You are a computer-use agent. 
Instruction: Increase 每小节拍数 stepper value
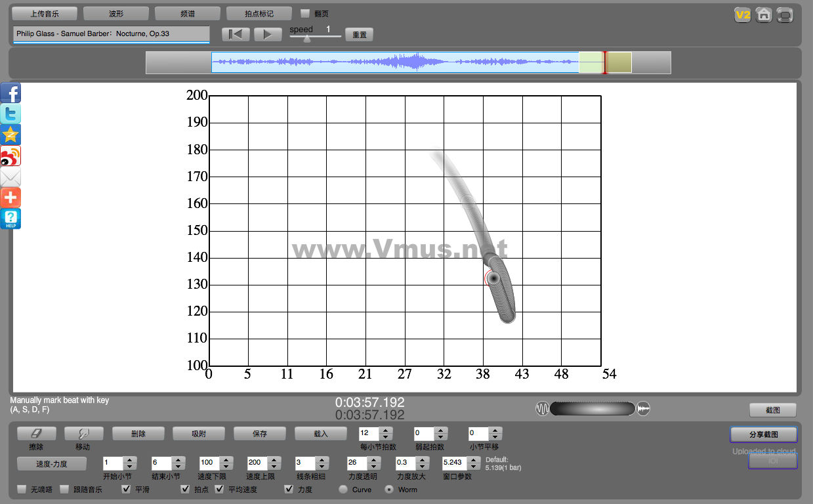click(386, 430)
